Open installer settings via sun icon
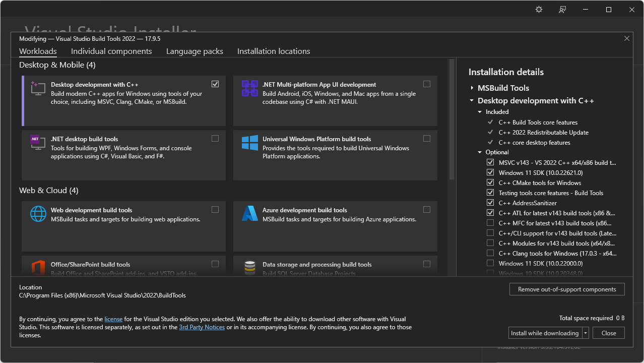 tap(539, 10)
